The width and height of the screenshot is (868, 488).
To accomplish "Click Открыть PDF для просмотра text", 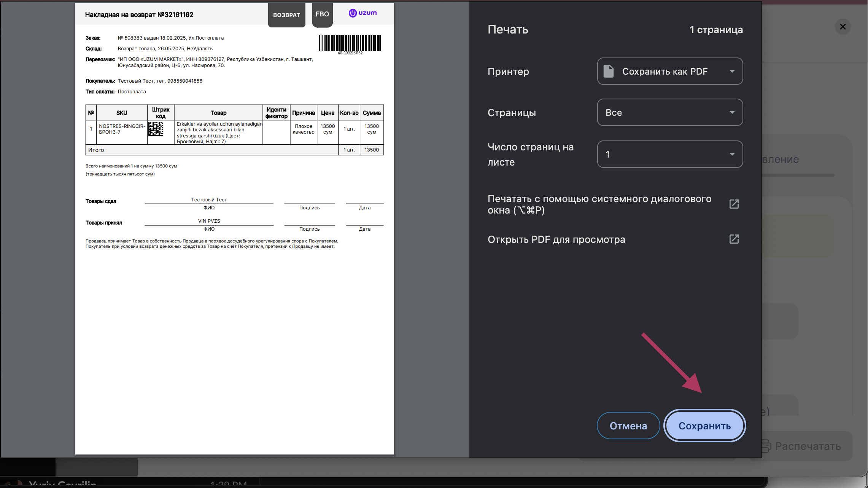I will [x=556, y=239].
